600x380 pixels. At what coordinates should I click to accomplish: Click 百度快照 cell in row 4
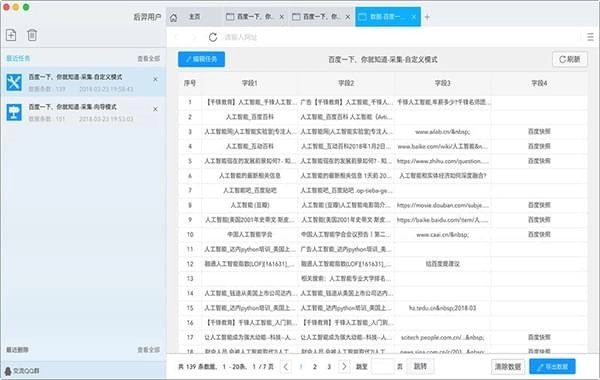coord(539,146)
